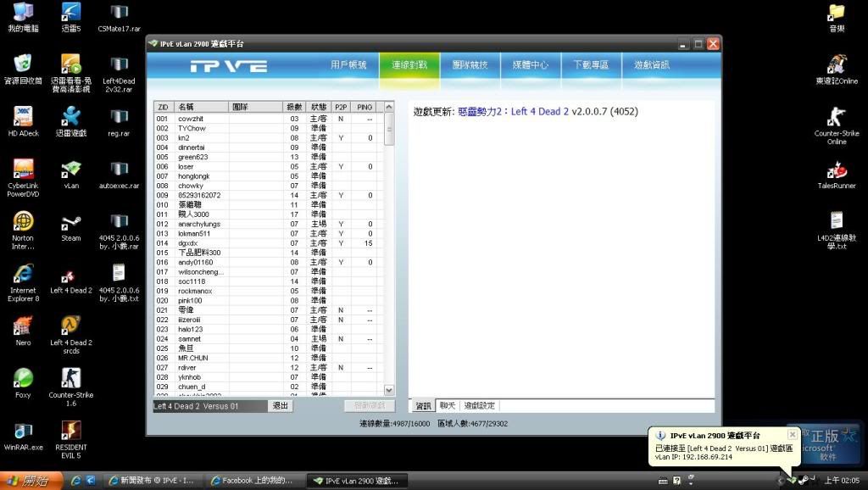This screenshot has height=490, width=868.
Task: Click scroll-down arrow of player list
Action: (389, 390)
